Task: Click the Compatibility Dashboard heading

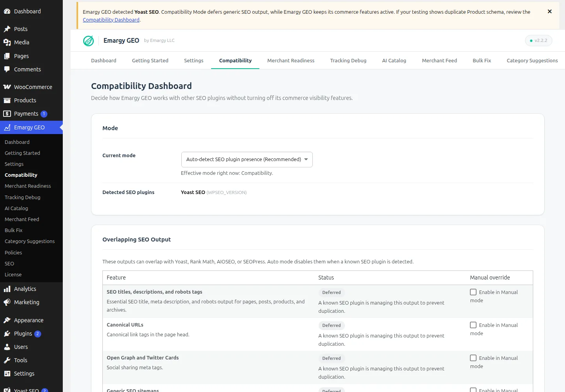Action: tap(141, 86)
